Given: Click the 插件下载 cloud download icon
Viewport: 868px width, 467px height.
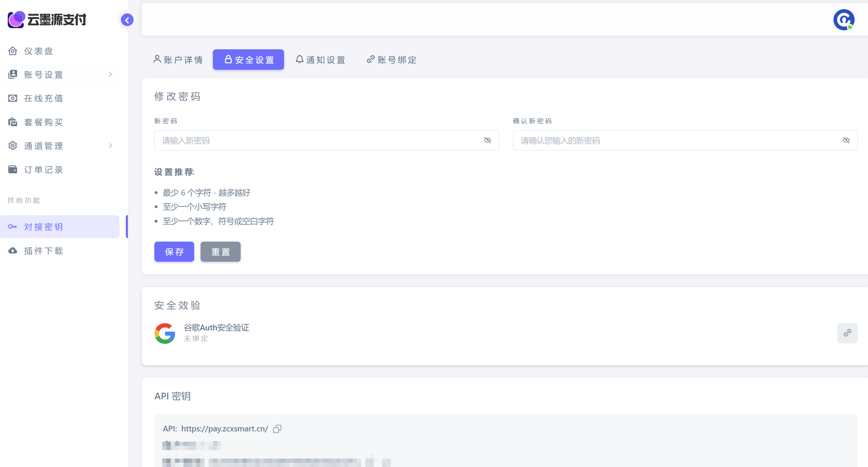Looking at the screenshot, I should pyautogui.click(x=13, y=251).
